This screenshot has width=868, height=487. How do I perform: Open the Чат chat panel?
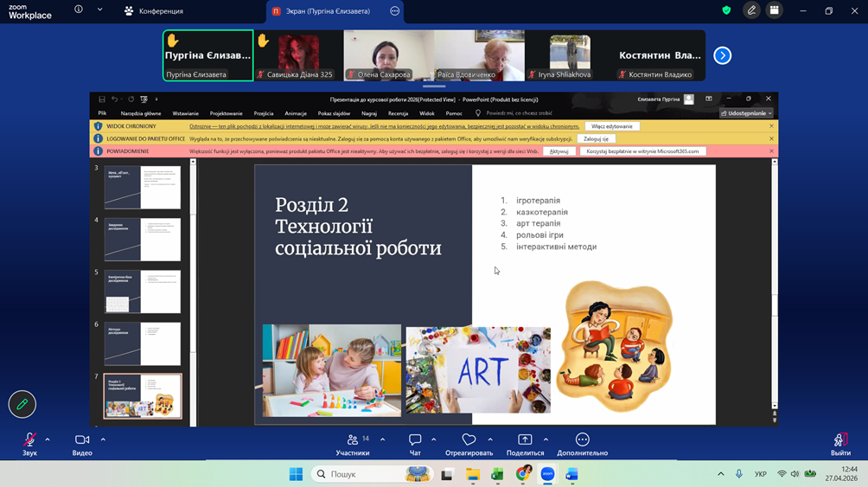tap(415, 440)
